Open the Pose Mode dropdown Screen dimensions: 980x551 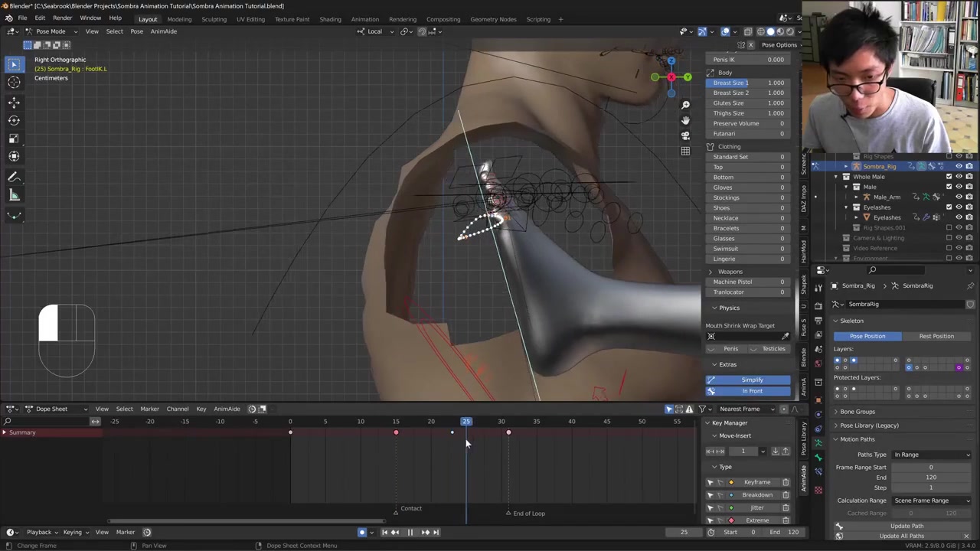point(51,31)
